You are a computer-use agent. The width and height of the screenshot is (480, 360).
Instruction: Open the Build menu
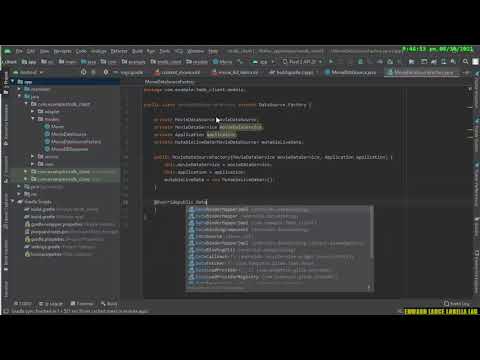pos(137,51)
